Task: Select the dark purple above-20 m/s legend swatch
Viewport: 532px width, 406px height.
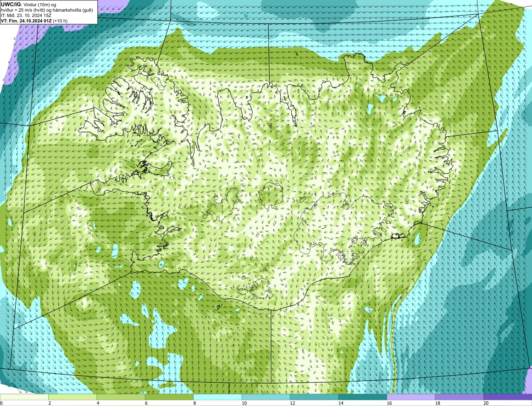Action: click(x=508, y=397)
